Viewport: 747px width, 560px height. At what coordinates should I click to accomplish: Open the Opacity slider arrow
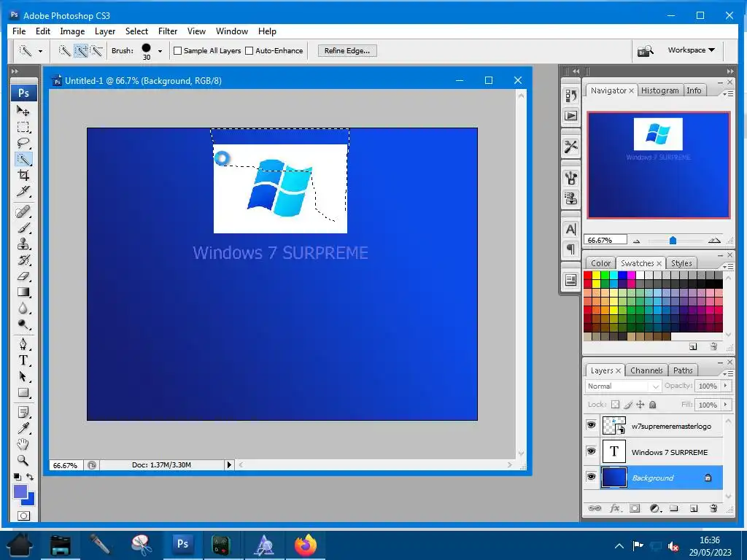(x=726, y=386)
